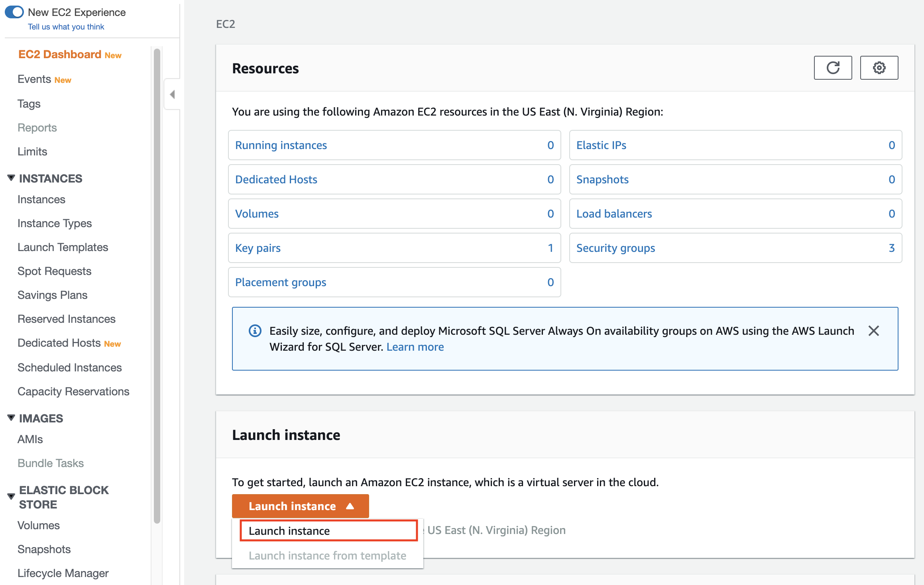Open the resources settings gear
Screen dimensions: 924x585
(879, 68)
